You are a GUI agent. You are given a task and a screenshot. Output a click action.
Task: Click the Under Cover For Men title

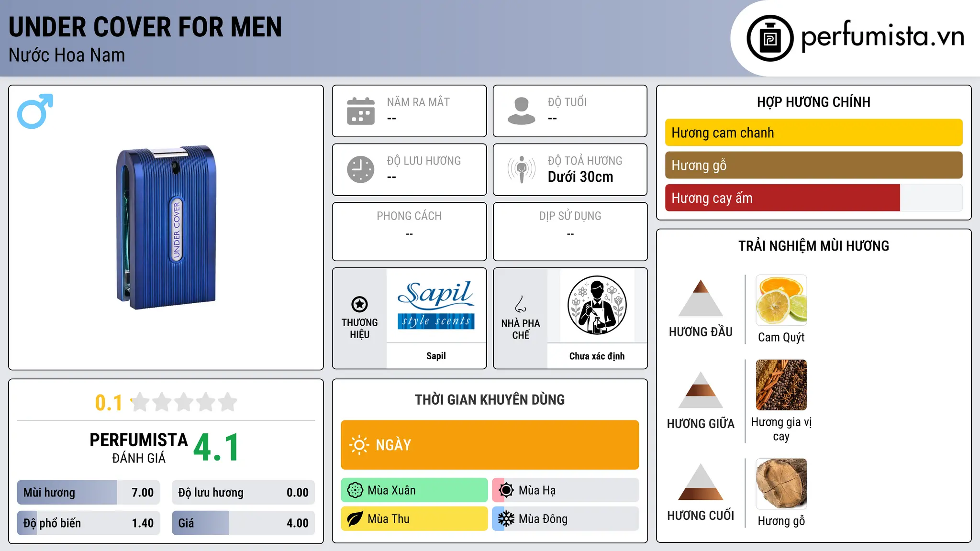[x=145, y=27]
